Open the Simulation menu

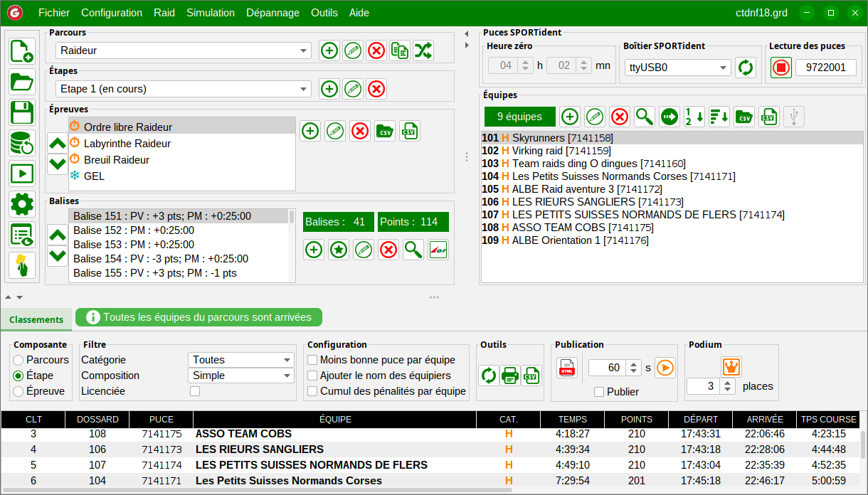211,13
